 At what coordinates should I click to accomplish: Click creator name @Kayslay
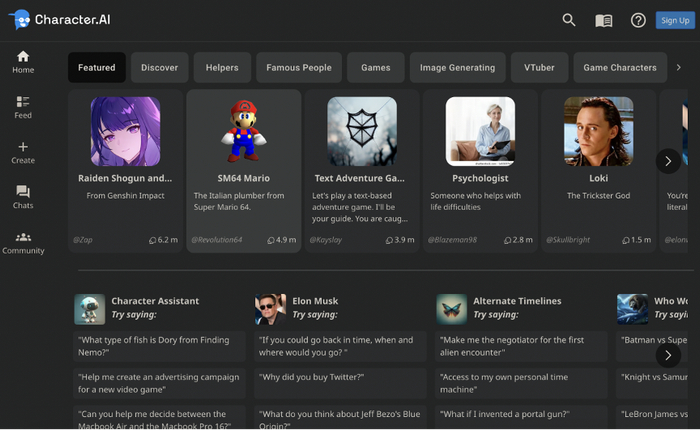(x=326, y=240)
